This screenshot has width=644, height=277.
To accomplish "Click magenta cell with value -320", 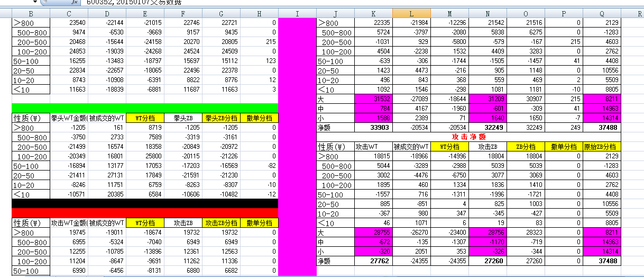I will coord(373,252).
